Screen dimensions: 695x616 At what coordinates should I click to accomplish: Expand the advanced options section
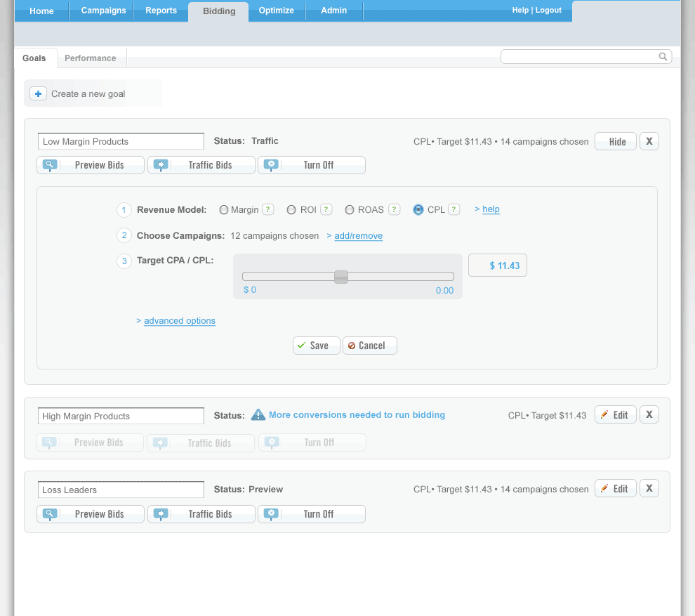179,321
